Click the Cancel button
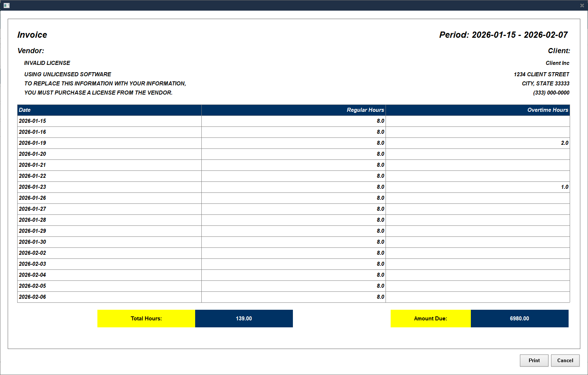 565,360
